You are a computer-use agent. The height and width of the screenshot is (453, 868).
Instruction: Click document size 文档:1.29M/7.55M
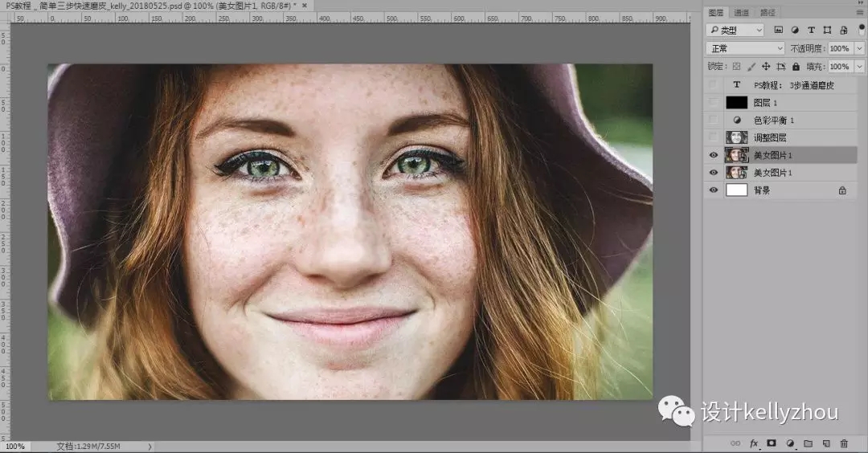point(88,447)
